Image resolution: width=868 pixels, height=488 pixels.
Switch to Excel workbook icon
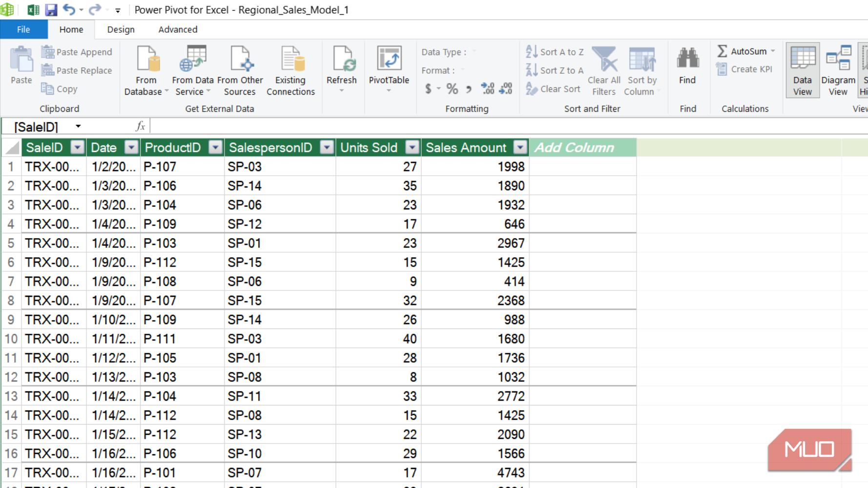click(x=33, y=10)
